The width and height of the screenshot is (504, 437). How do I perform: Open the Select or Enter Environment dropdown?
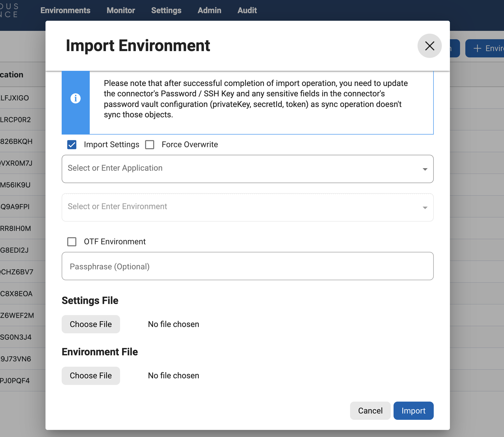coord(227,207)
